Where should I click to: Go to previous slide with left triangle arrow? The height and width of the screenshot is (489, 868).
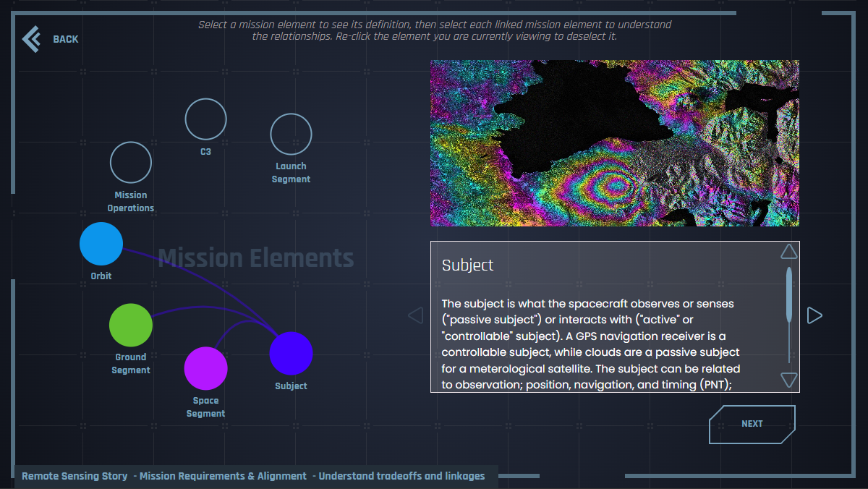coord(415,315)
